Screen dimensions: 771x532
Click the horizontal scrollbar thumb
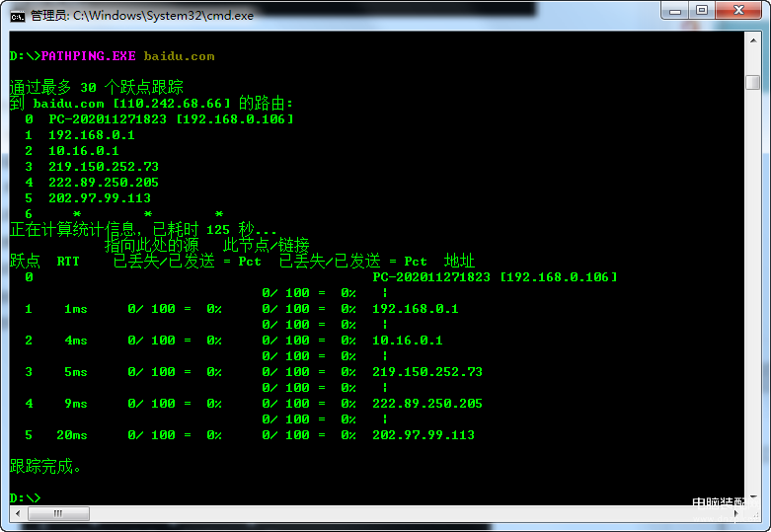58,513
